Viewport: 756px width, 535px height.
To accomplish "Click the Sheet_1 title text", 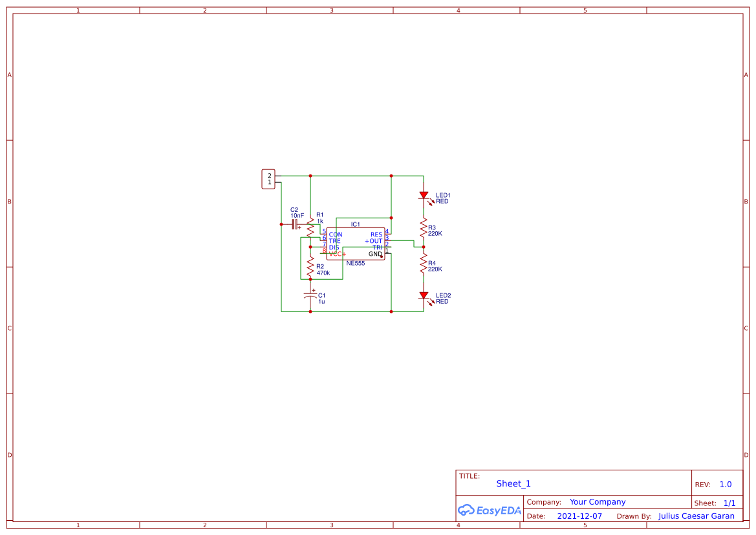I will [x=513, y=483].
